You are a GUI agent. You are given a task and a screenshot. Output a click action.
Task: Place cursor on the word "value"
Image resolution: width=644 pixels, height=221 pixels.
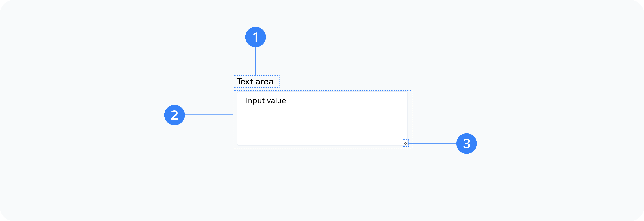(x=276, y=101)
